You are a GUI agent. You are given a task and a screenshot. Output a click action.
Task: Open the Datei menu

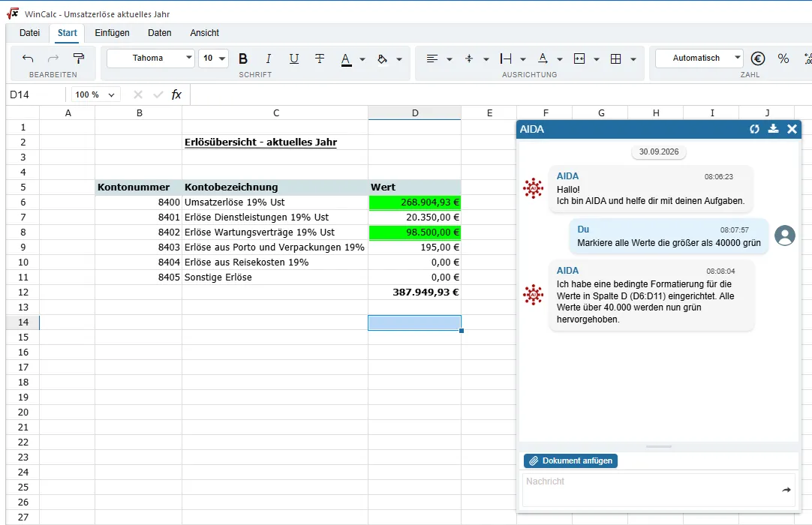pos(29,32)
